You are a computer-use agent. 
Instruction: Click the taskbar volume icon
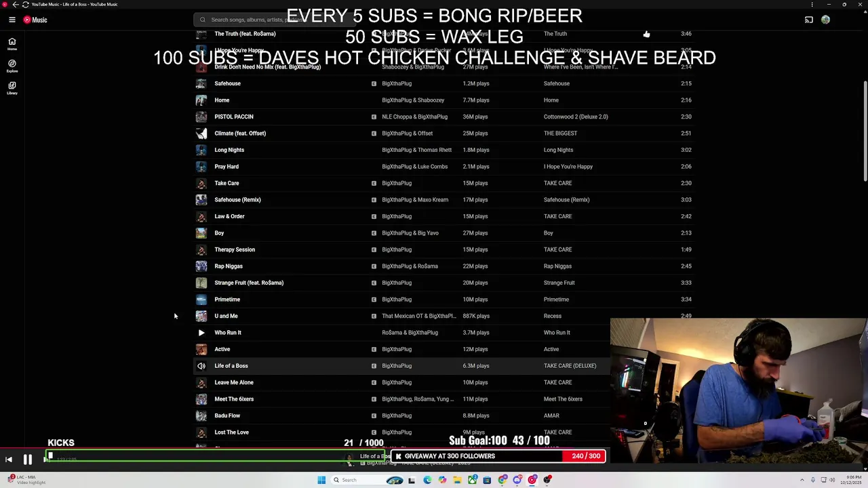832,480
